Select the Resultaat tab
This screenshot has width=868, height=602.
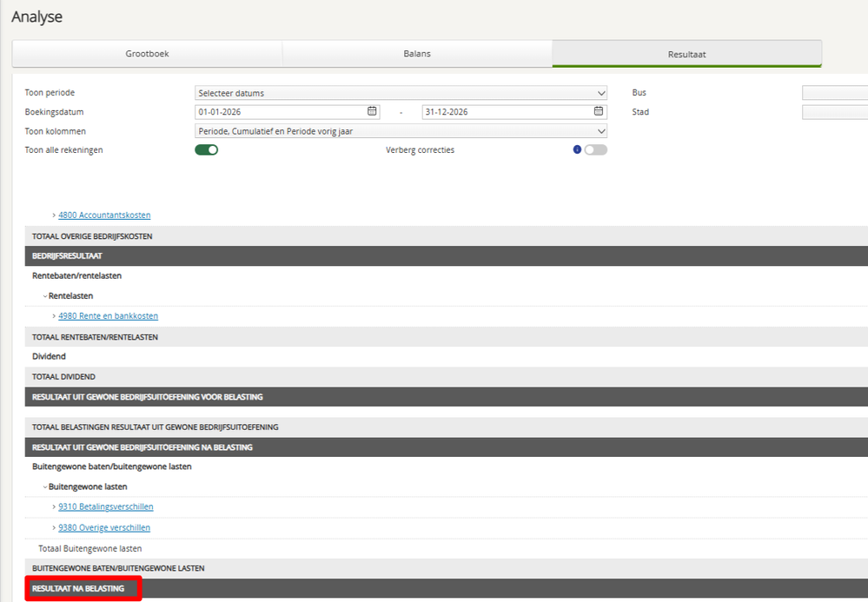pos(686,54)
